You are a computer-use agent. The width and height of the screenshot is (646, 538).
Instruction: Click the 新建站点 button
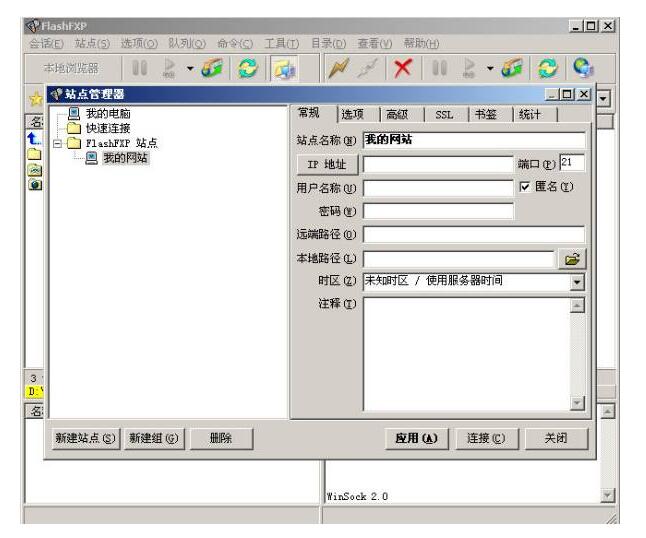(85, 438)
